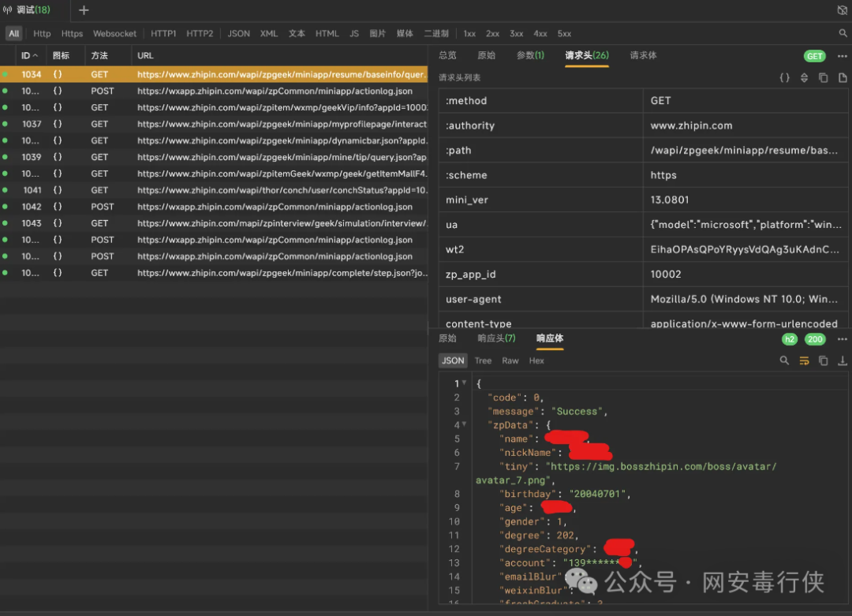Viewport: 852px width, 616px height.
Task: Click the zp_app_id value 10002
Action: pos(666,274)
